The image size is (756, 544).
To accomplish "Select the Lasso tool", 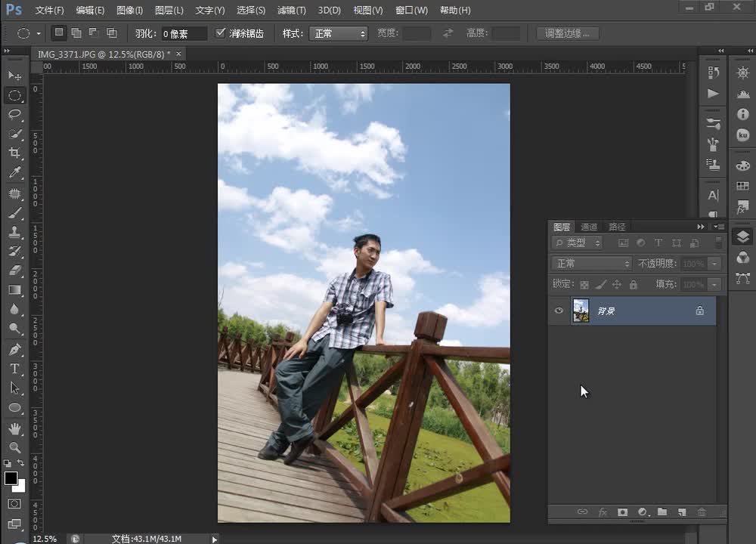I will (x=14, y=114).
